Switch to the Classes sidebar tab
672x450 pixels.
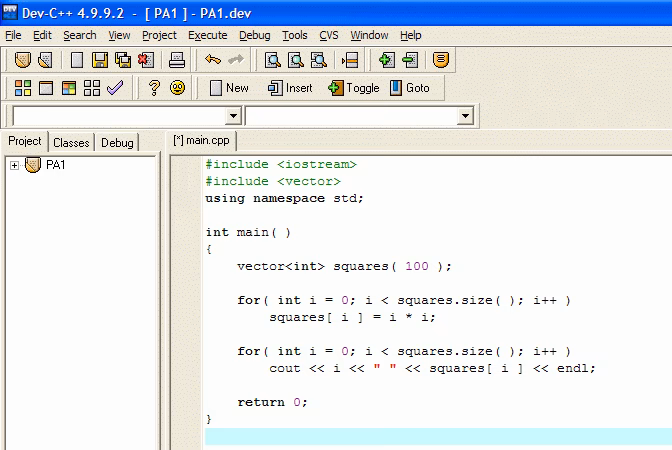click(x=71, y=143)
